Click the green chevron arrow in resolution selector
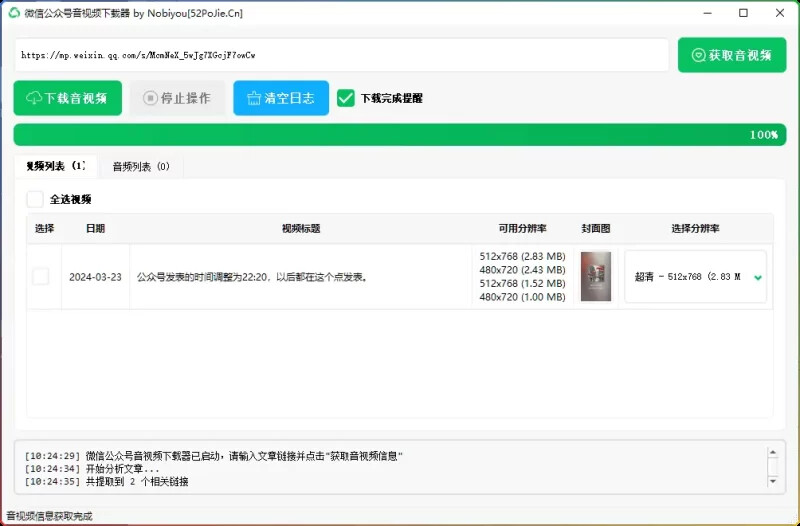Screen dimensions: 800x526 pyautogui.click(x=758, y=277)
